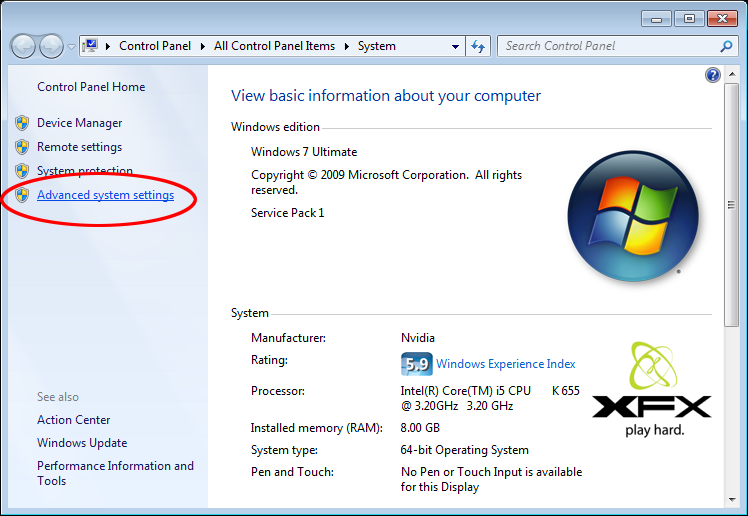Select the 64-bit Operating System value

click(464, 450)
